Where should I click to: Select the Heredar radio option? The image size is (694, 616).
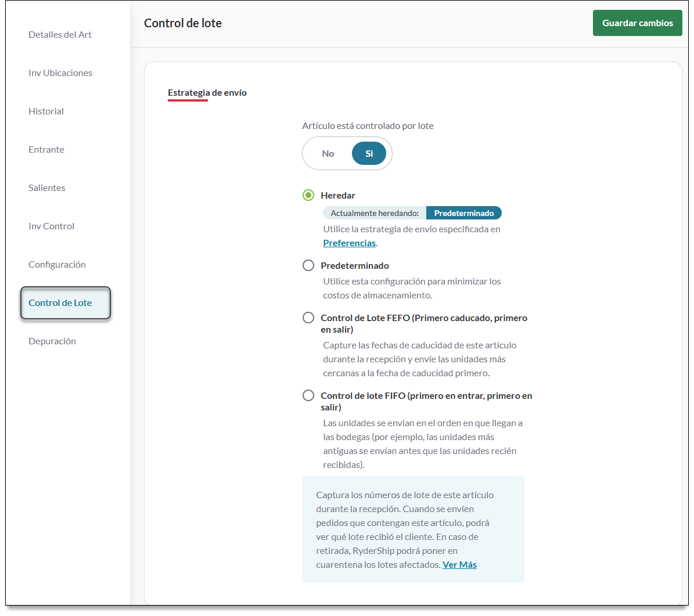point(308,196)
